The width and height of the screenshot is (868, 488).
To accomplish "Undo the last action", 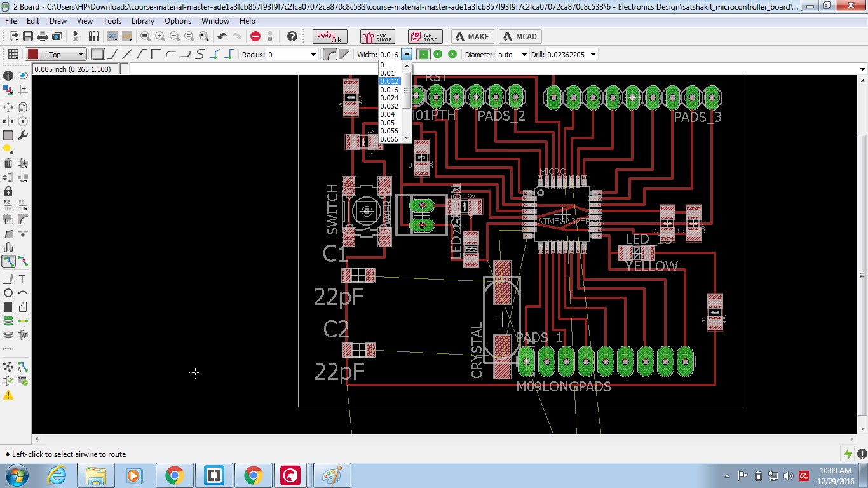I will 222,36.
